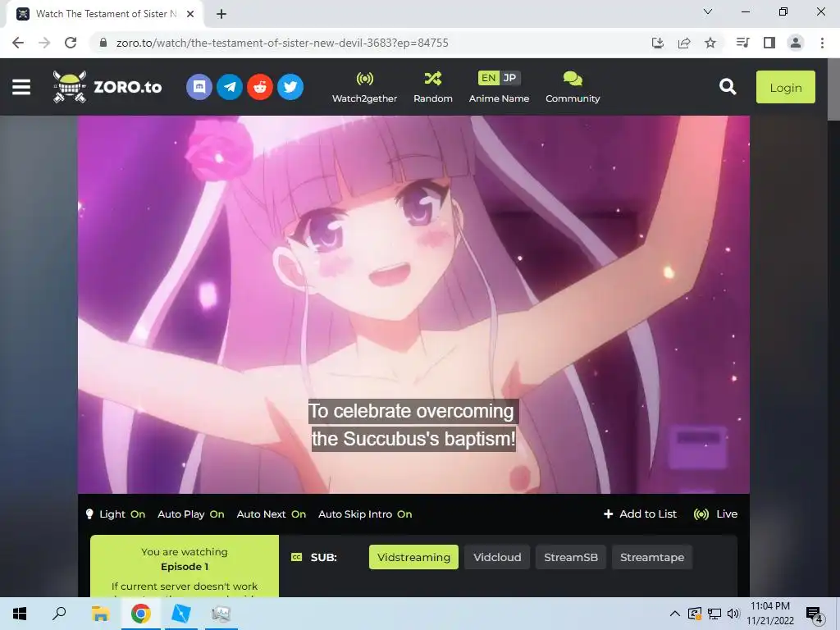This screenshot has height=630, width=840.
Task: Open the volume control in tray
Action: click(x=733, y=614)
